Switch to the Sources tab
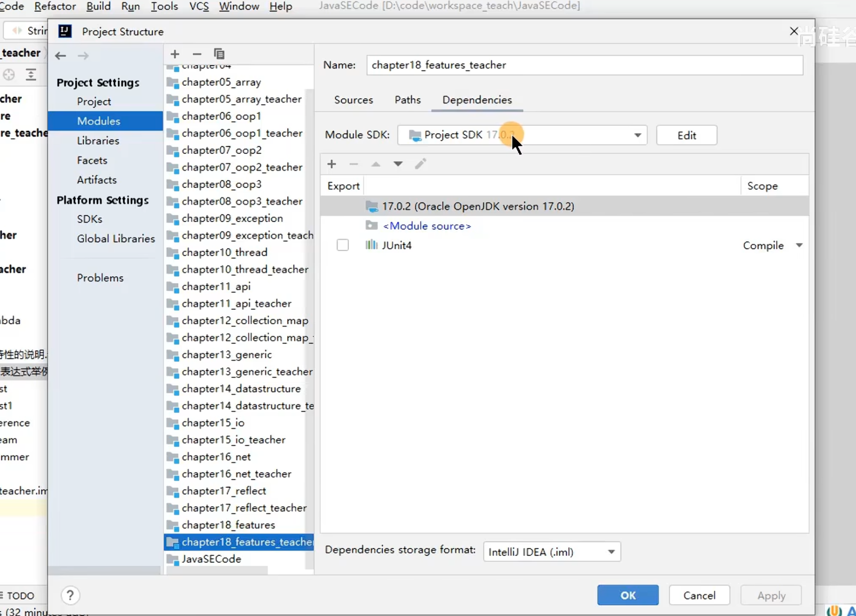Screen dimensions: 856x616 tap(353, 100)
